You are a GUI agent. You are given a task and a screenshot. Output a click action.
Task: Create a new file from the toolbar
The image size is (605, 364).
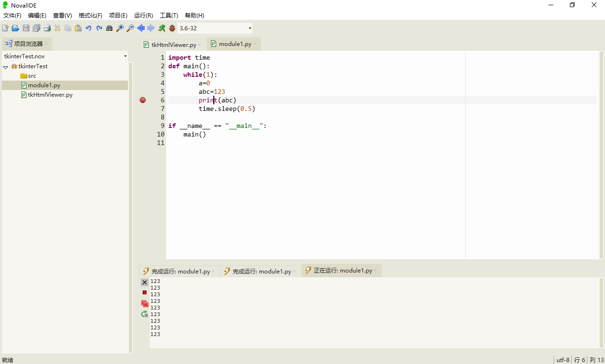(5, 28)
